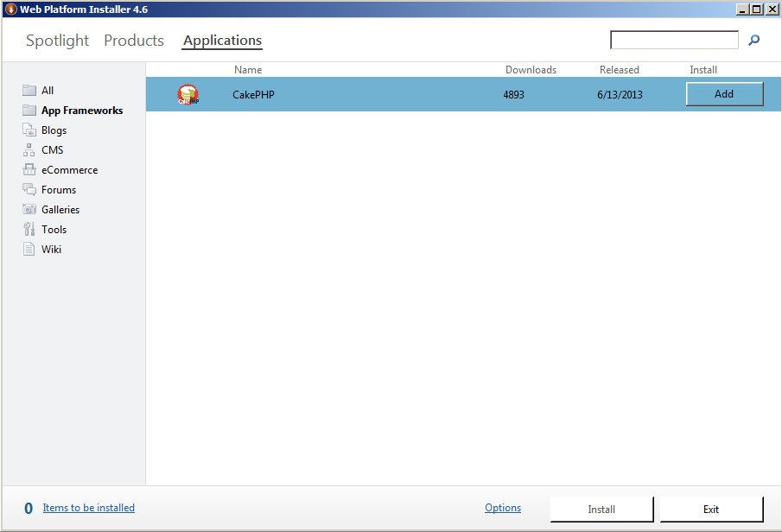Maximize the installer window
782x532 pixels.
(x=757, y=9)
